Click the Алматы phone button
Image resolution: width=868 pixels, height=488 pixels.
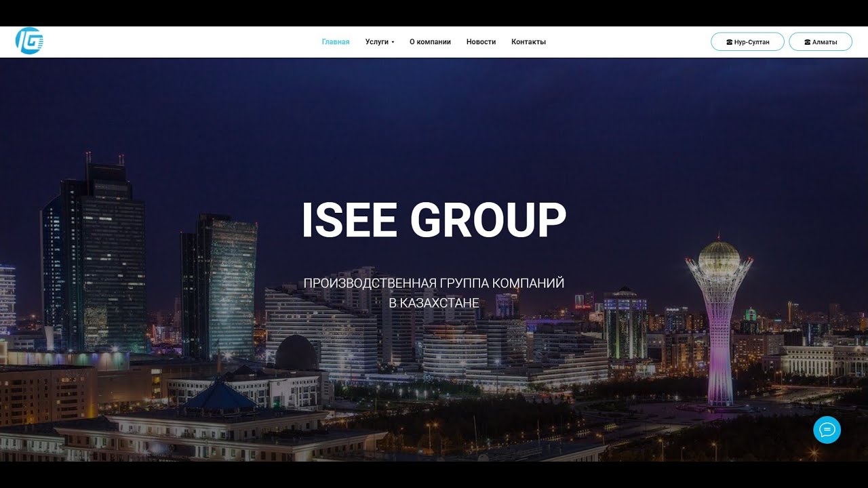(821, 42)
